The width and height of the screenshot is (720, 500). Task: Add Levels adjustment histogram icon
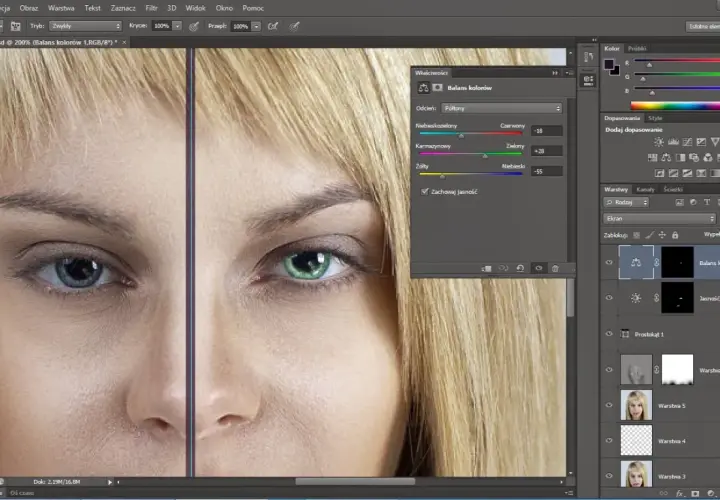(673, 142)
